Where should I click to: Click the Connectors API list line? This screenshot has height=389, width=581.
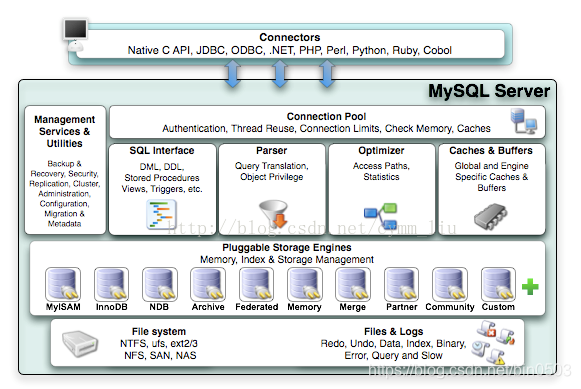[290, 50]
